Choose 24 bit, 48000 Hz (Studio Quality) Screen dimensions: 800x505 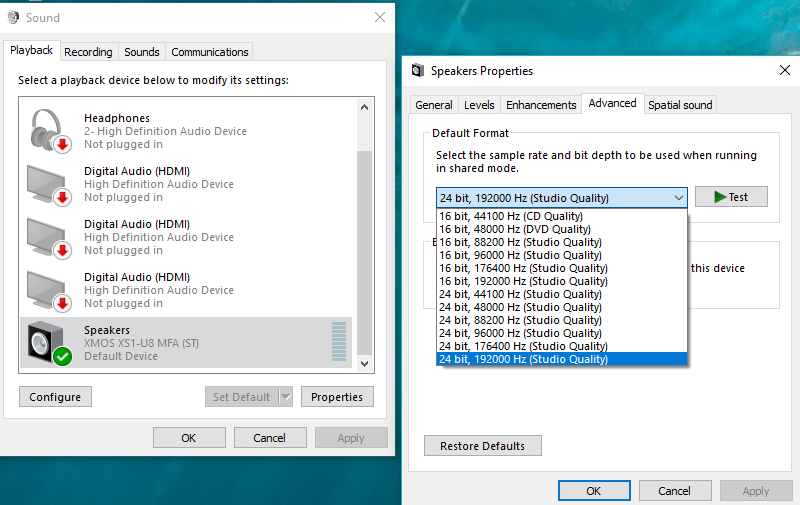(562, 307)
